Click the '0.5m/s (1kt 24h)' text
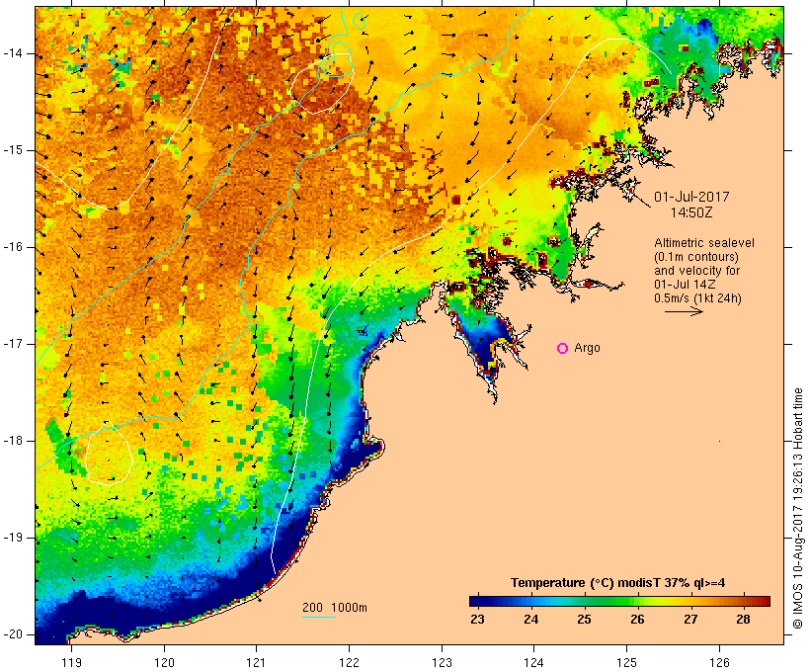The height and width of the screenshot is (672, 810). (x=698, y=298)
